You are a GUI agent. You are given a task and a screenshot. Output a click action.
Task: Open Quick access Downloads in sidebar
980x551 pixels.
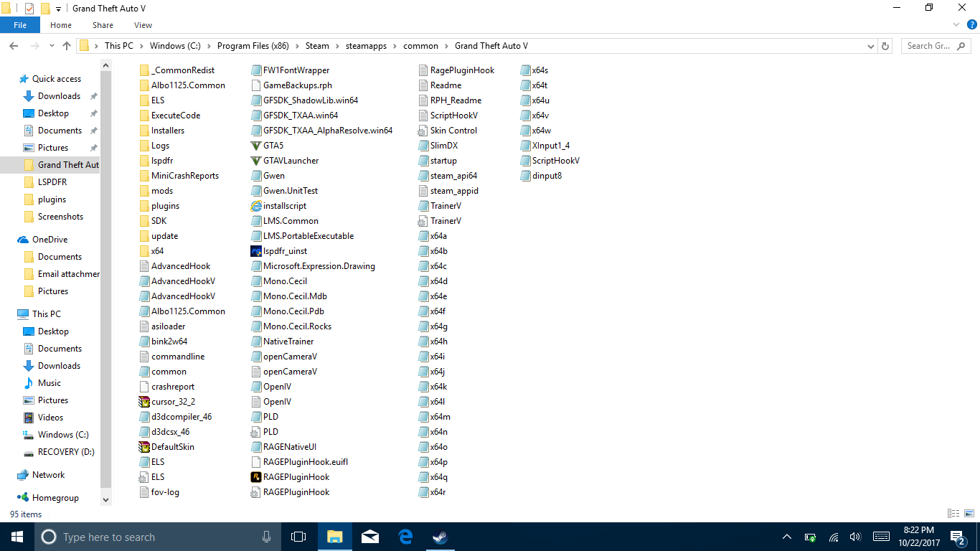(x=59, y=96)
